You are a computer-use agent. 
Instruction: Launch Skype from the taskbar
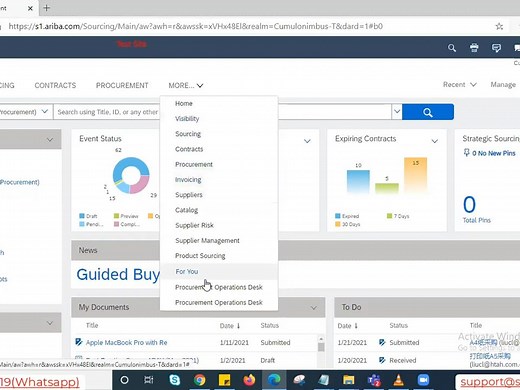(174, 380)
